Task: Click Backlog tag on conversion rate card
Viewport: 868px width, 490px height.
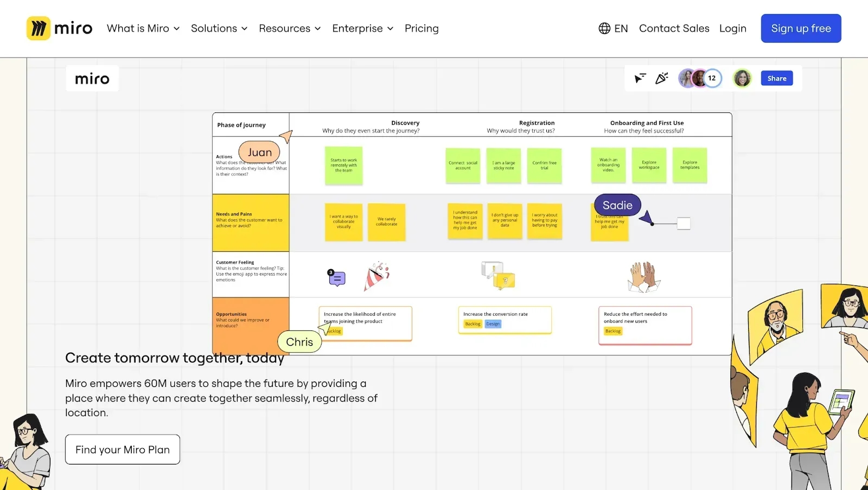Action: 473,324
